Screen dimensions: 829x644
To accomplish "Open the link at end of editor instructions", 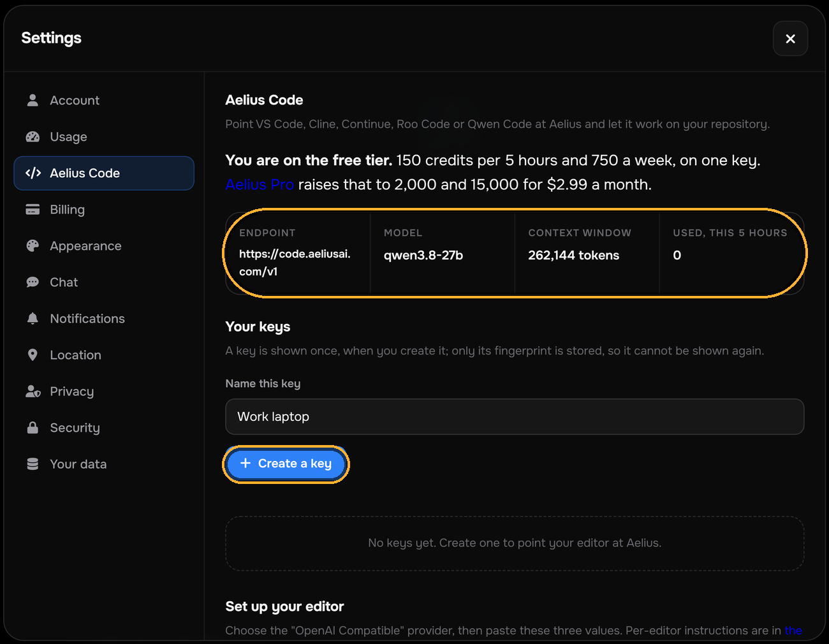I will click(x=793, y=630).
